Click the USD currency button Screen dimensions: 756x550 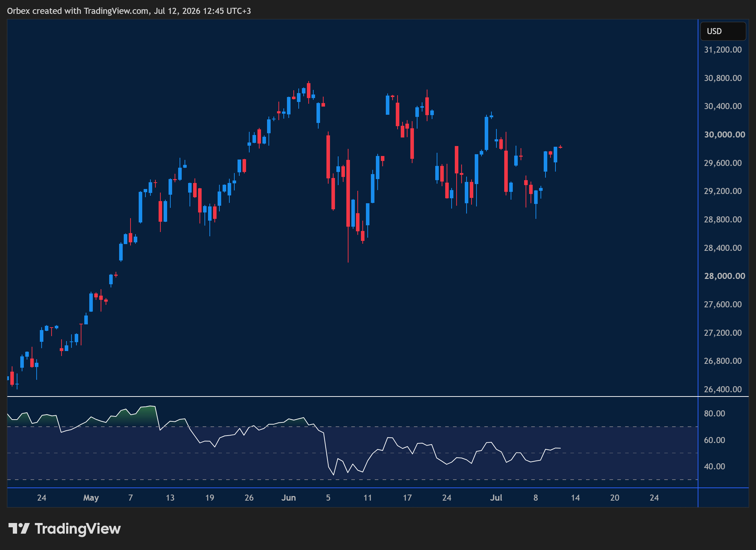click(x=723, y=31)
